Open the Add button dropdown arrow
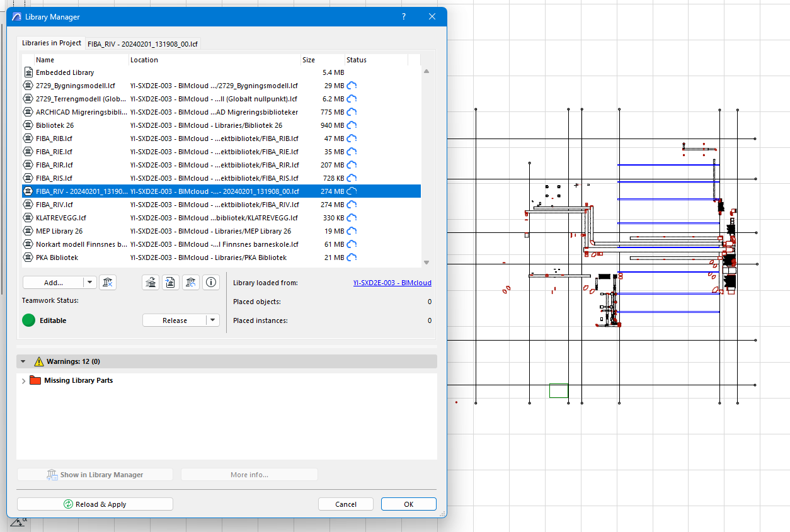Image resolution: width=790 pixels, height=532 pixels. coord(89,283)
